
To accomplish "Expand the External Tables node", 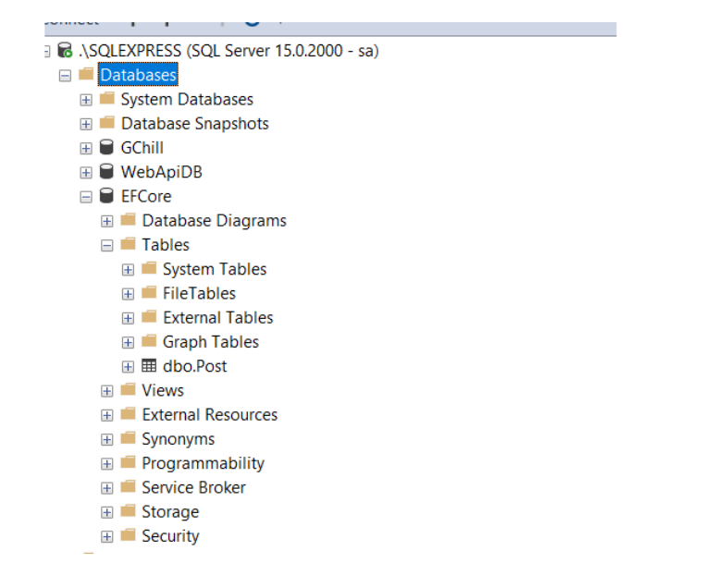I will tap(128, 318).
